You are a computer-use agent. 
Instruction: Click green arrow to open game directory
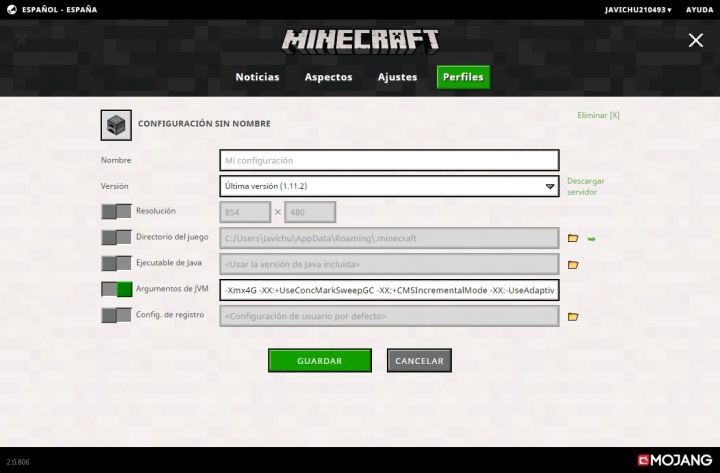tap(591, 239)
